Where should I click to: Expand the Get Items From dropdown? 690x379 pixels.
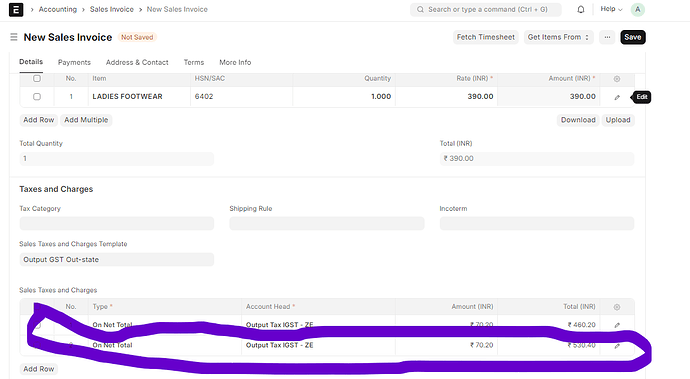coord(558,37)
